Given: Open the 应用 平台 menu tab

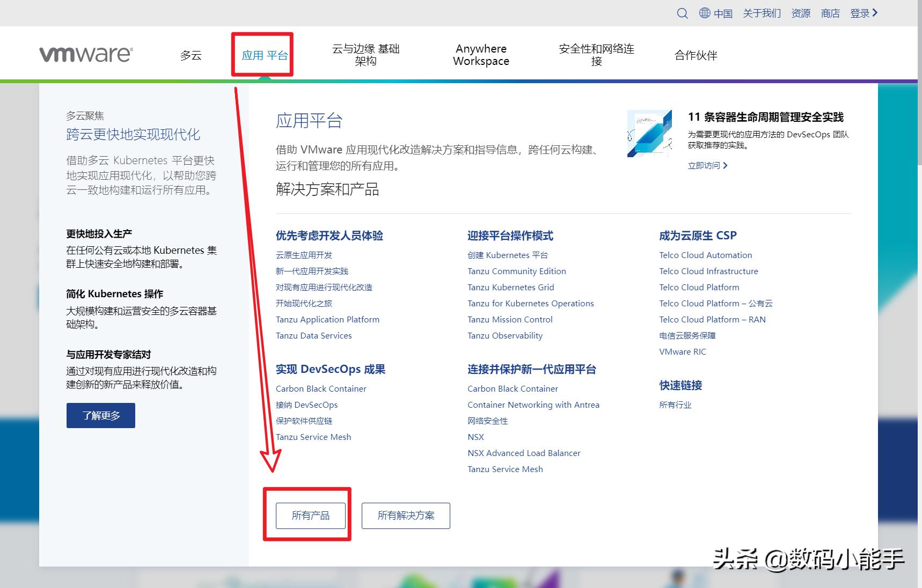Looking at the screenshot, I should pos(262,54).
